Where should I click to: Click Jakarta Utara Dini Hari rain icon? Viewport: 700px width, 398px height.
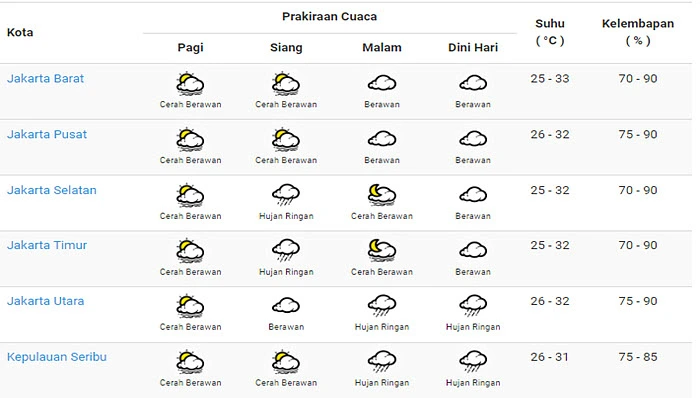pyautogui.click(x=473, y=306)
